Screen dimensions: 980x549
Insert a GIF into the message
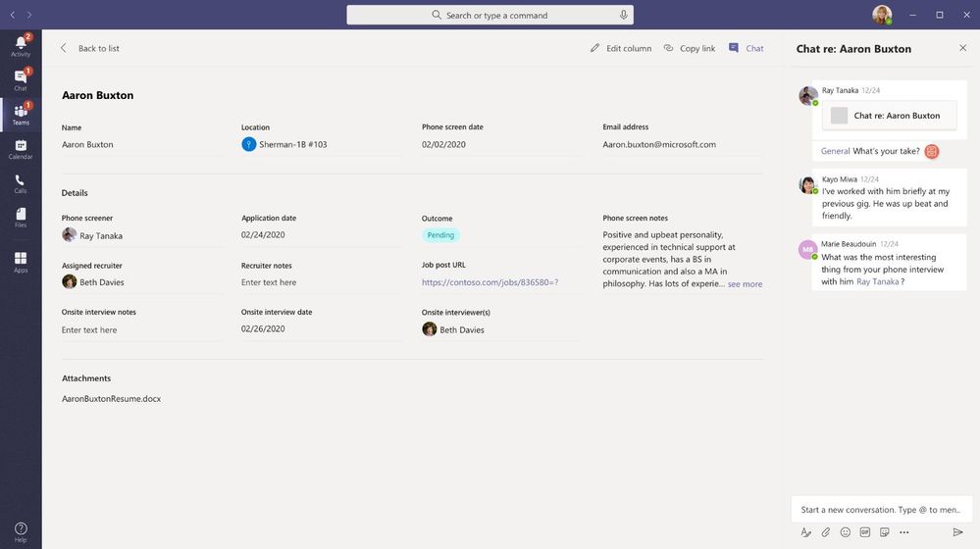tap(865, 532)
